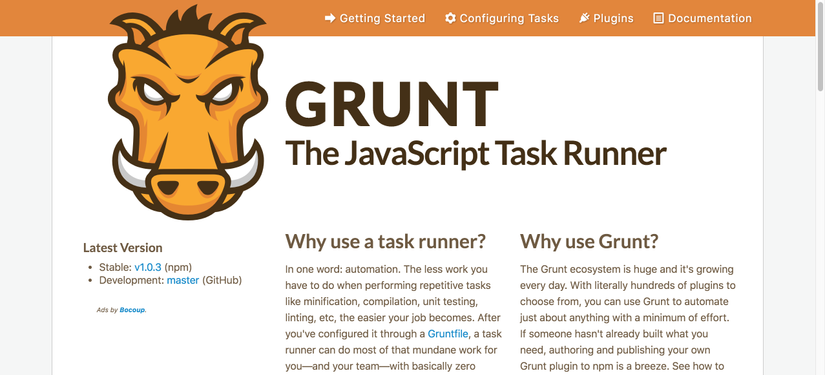The width and height of the screenshot is (825, 375).
Task: Click the Why use a task runner heading
Action: (385, 242)
